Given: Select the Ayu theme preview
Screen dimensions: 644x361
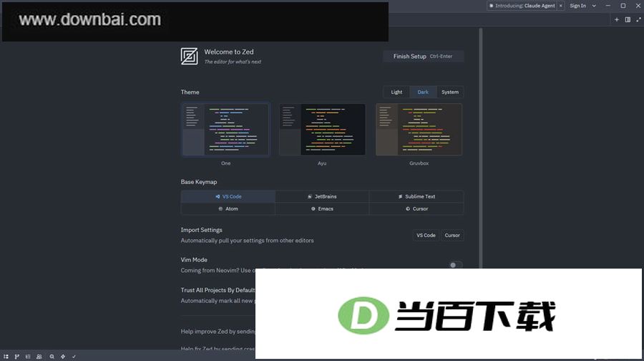Looking at the screenshot, I should (x=322, y=130).
